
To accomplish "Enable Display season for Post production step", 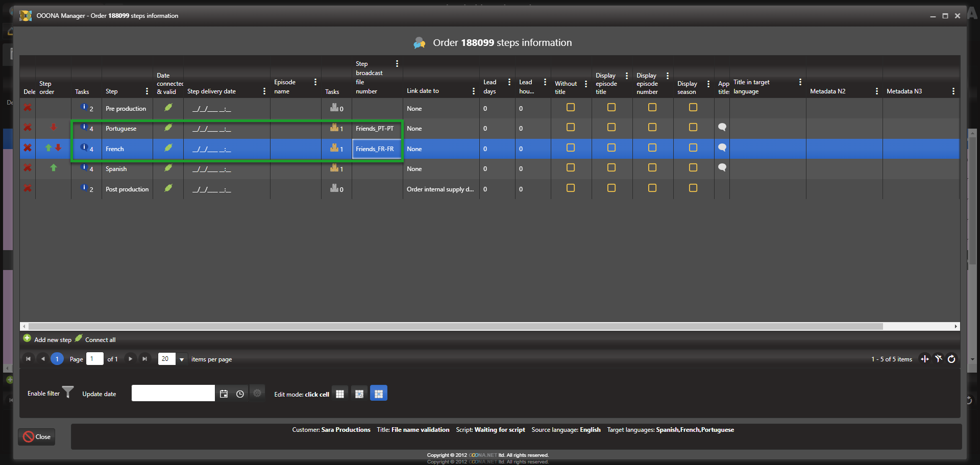I will pos(693,188).
